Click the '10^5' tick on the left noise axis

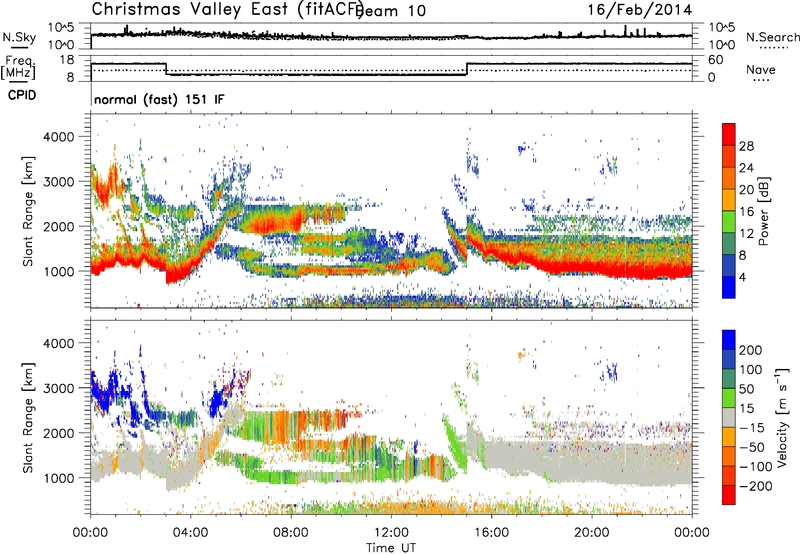[60, 28]
